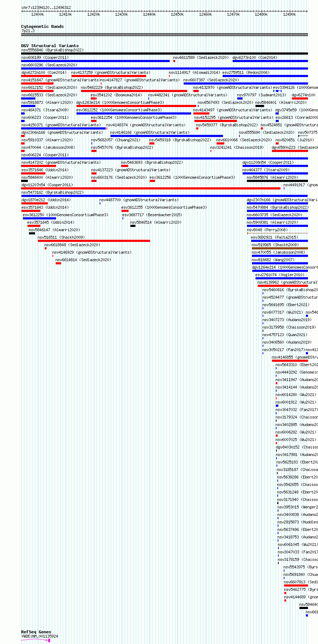Open variant nsv5641695 (Ebert2021)
The height and width of the screenshot is (644, 318).
286,305
